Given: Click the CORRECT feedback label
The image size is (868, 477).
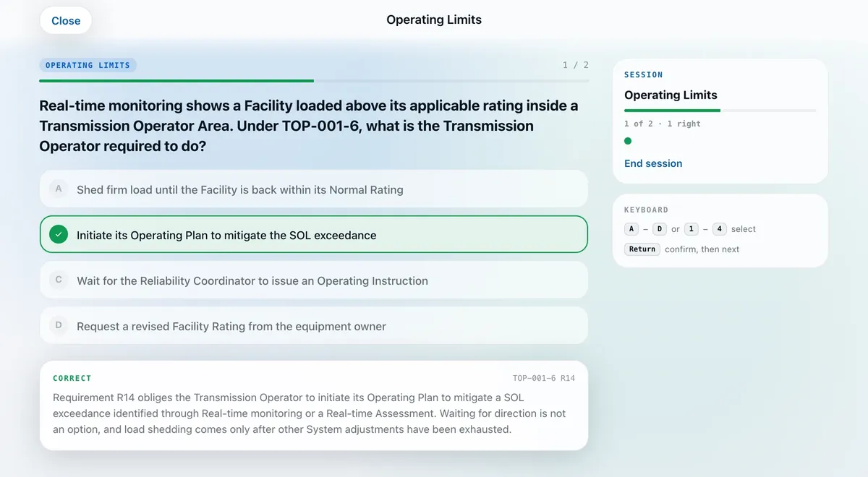Looking at the screenshot, I should click(72, 378).
